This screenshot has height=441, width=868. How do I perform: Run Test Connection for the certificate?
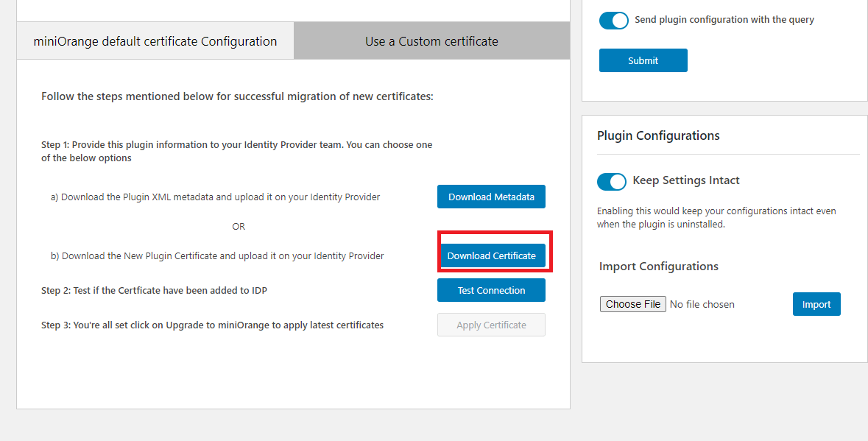pyautogui.click(x=491, y=290)
